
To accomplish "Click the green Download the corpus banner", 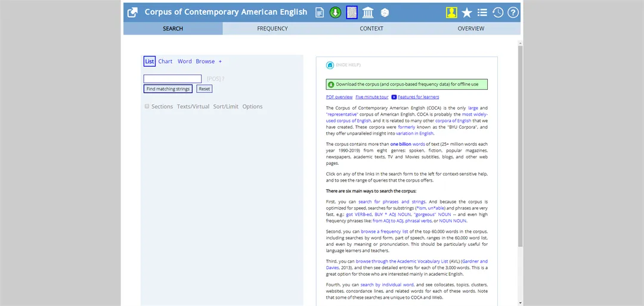I will point(407,85).
